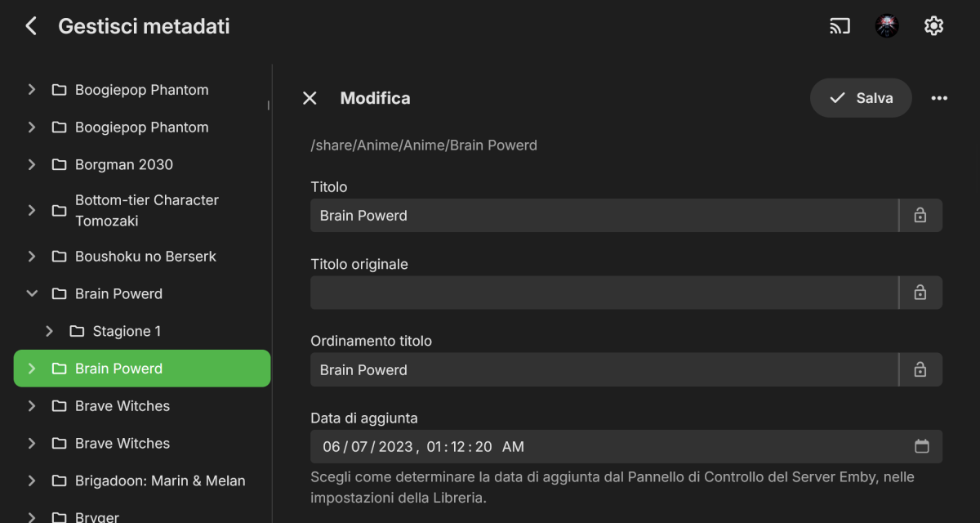Click the folder icon beside Borgman 2030
The image size is (980, 523).
pos(59,164)
